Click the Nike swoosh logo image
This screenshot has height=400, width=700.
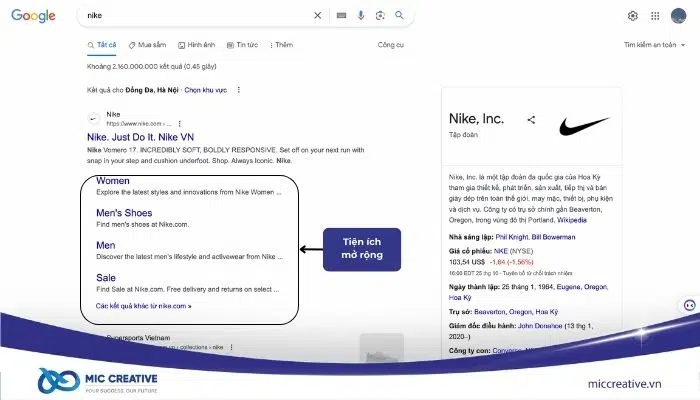click(x=583, y=125)
